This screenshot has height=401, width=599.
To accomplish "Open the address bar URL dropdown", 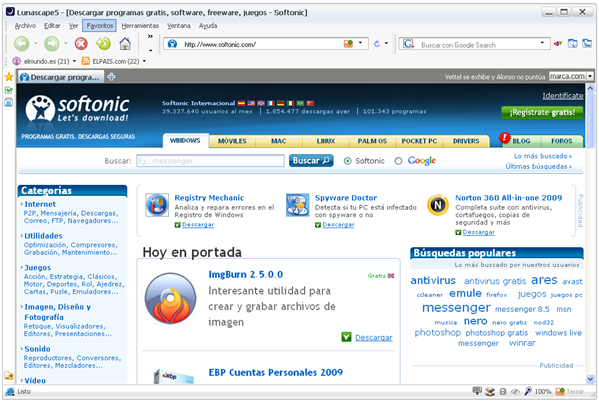I will [360, 43].
